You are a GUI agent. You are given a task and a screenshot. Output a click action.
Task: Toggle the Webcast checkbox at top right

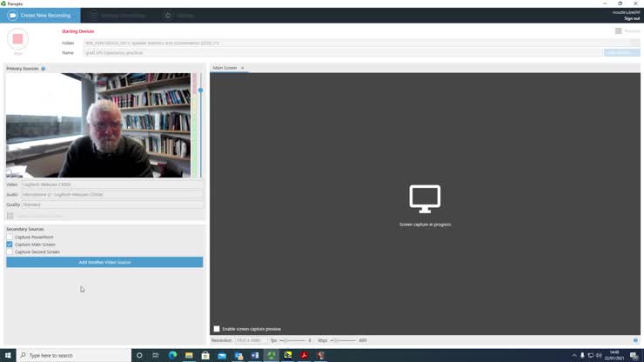pyautogui.click(x=619, y=31)
